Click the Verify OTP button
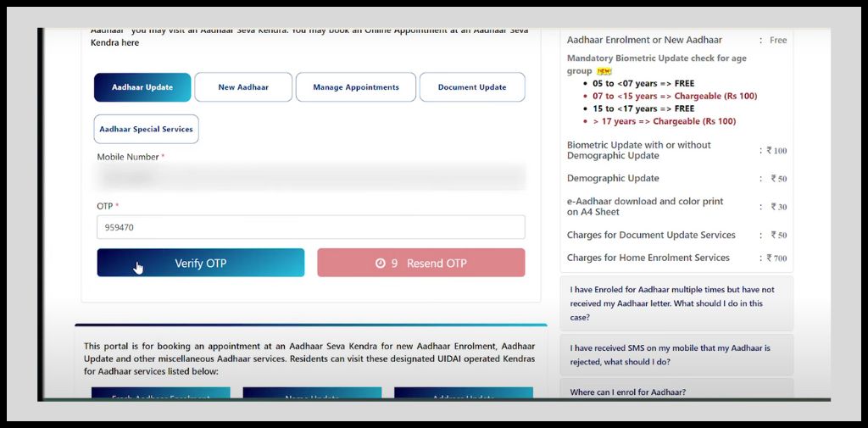 pos(200,263)
